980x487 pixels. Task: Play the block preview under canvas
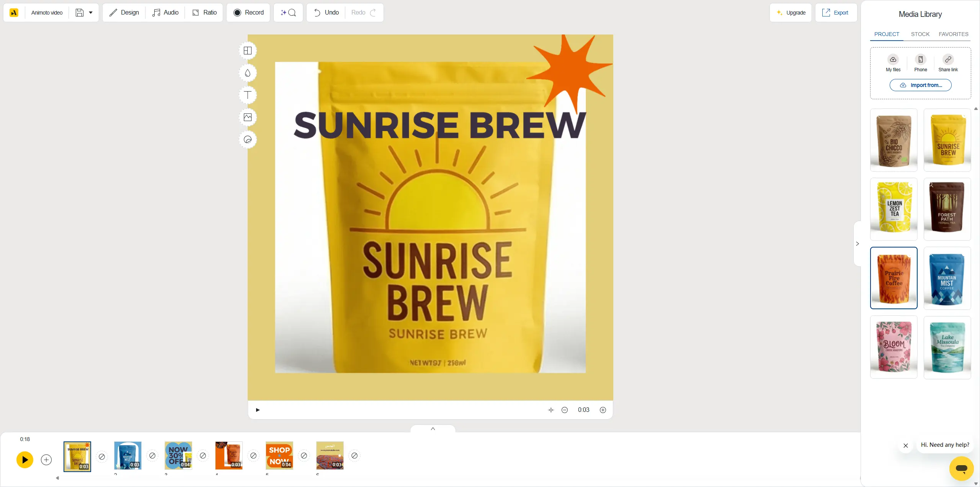click(258, 410)
